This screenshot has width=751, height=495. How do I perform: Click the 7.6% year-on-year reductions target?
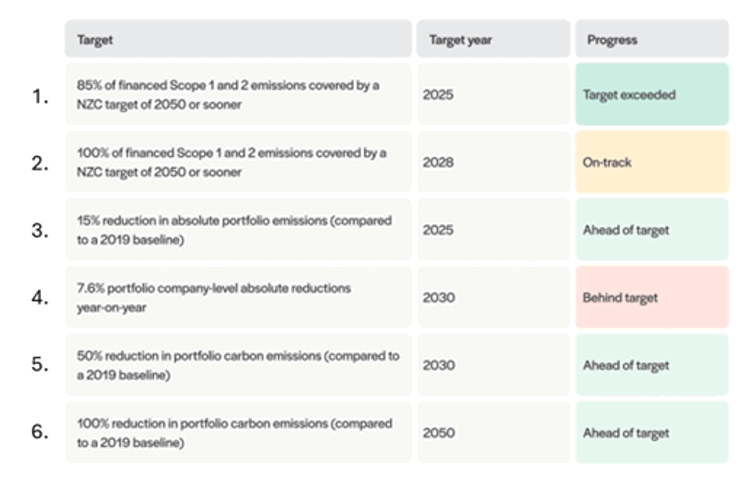pos(214,297)
